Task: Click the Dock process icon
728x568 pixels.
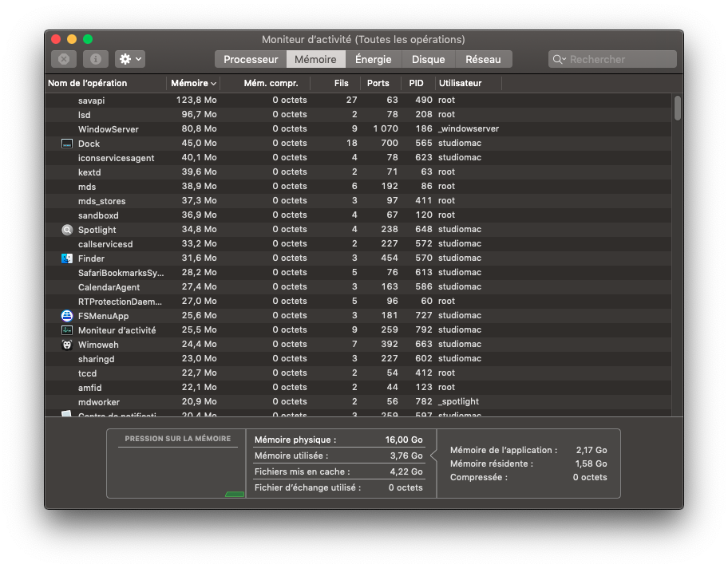Action: click(67, 144)
